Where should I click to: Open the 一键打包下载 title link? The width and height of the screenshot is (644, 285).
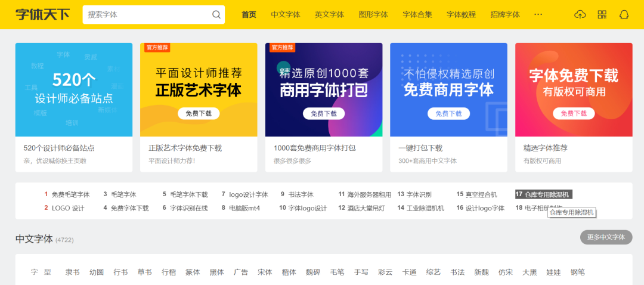pos(420,148)
